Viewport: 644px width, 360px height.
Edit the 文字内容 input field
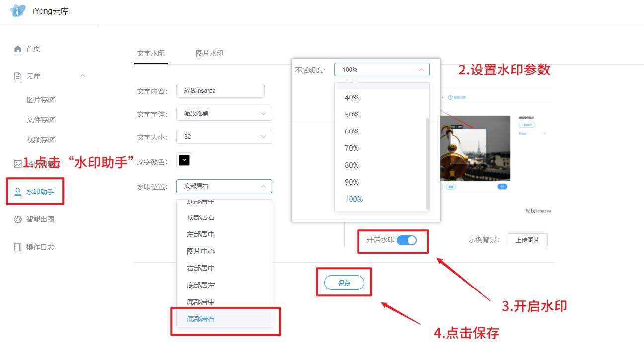(x=220, y=91)
